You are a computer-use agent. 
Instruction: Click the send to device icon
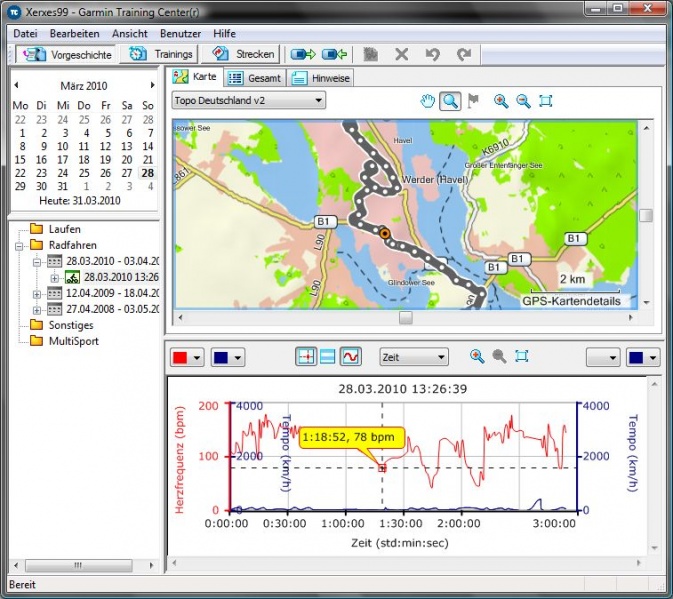pos(303,54)
